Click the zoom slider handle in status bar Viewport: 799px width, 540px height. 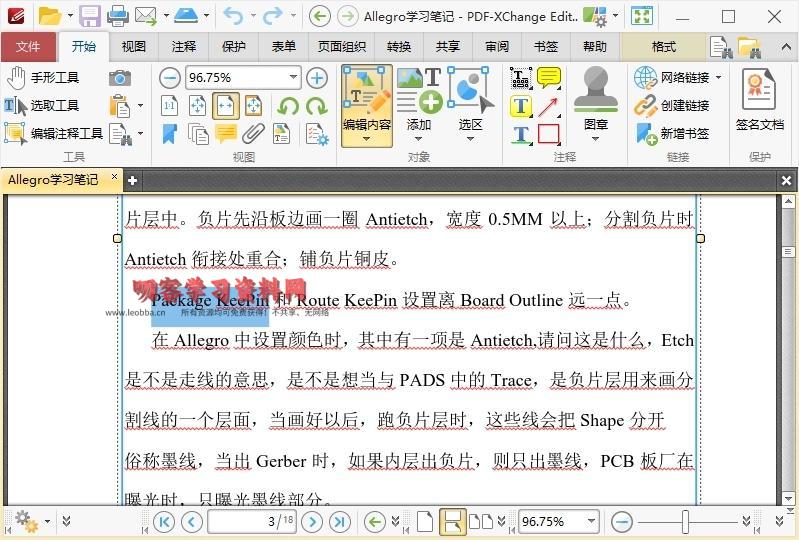(x=685, y=521)
